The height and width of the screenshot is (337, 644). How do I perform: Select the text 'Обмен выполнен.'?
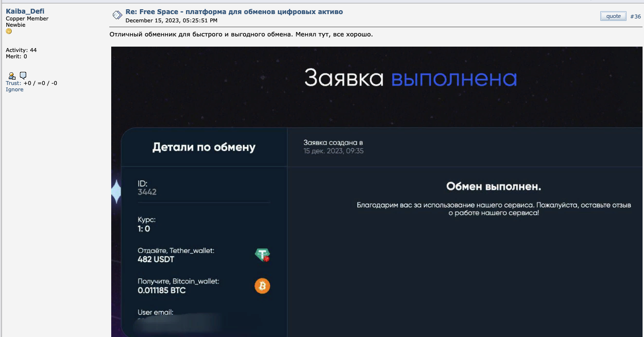coord(493,186)
